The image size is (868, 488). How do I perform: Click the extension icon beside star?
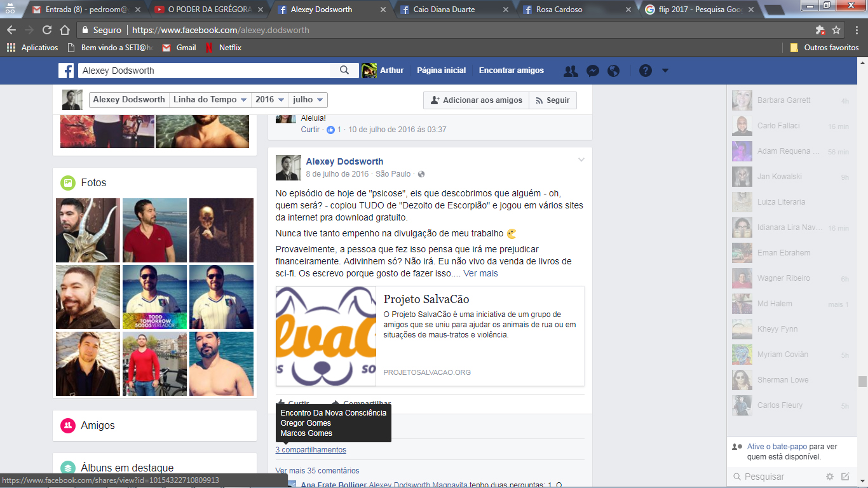(x=820, y=30)
